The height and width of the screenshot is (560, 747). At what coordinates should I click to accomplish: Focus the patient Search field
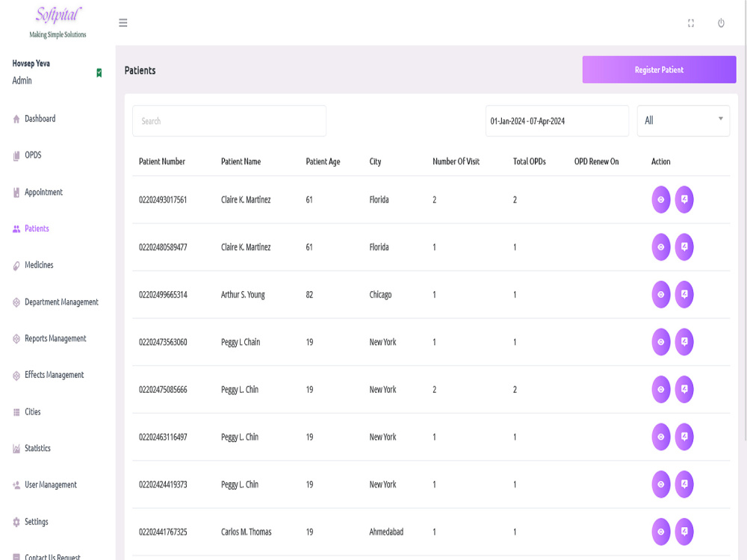[229, 121]
